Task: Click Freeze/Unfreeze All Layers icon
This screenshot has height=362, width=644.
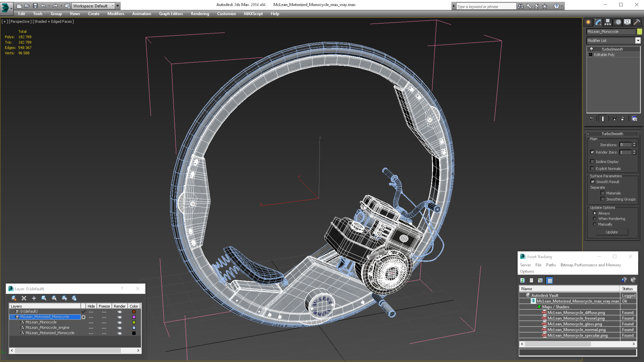Action: pyautogui.click(x=74, y=298)
